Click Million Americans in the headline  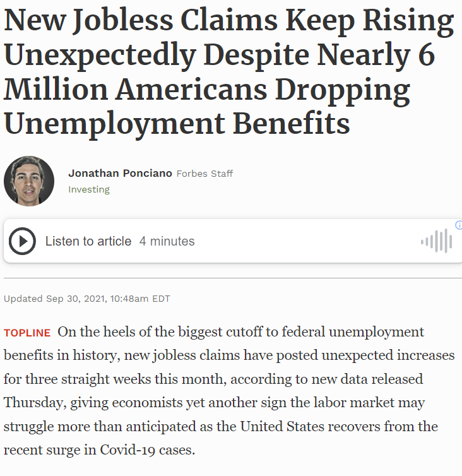(136, 89)
